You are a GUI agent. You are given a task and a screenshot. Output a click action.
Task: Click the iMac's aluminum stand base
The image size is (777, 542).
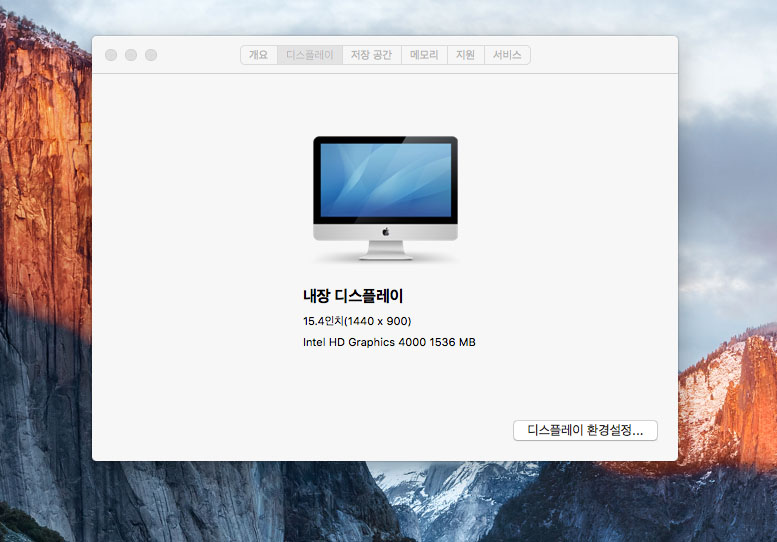click(385, 254)
